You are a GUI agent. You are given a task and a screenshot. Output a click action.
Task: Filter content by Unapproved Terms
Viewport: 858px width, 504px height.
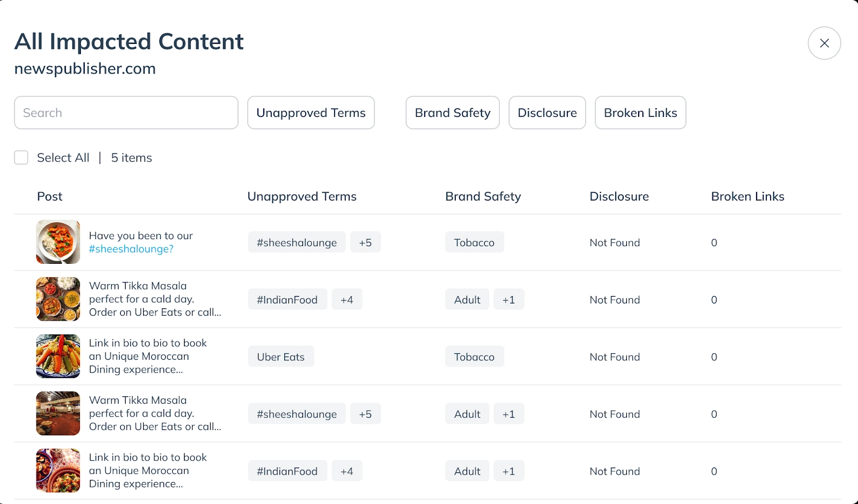[310, 113]
